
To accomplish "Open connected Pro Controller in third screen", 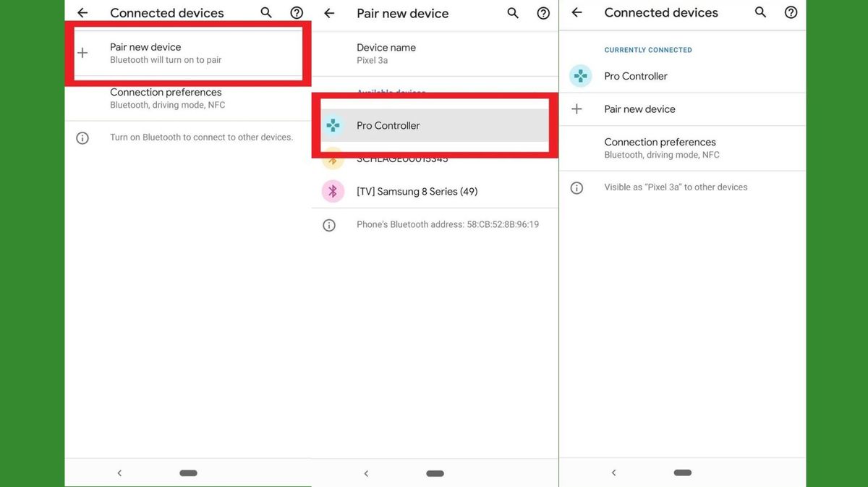I will point(682,76).
